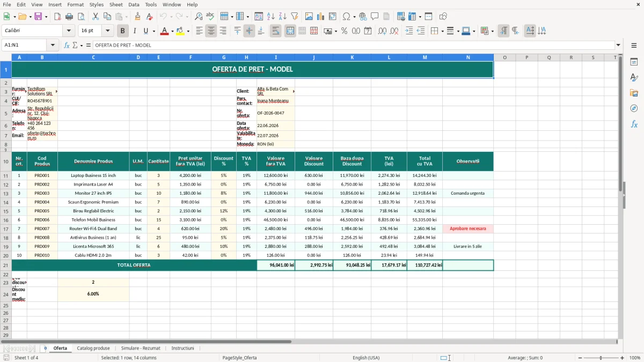This screenshot has width=644, height=362.
Task: Click the Save document icon
Action: (38, 17)
